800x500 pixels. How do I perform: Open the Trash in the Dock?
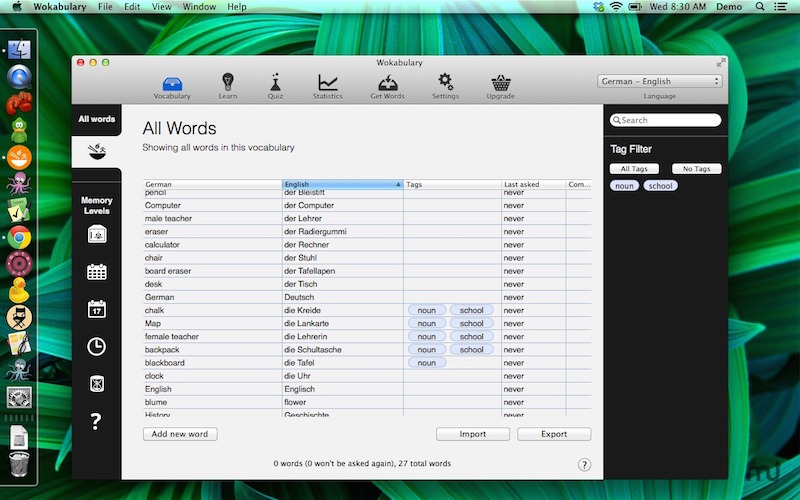point(19,464)
